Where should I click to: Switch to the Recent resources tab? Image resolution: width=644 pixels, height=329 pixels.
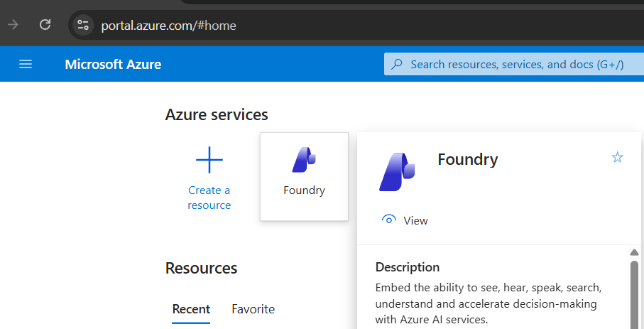click(x=191, y=309)
